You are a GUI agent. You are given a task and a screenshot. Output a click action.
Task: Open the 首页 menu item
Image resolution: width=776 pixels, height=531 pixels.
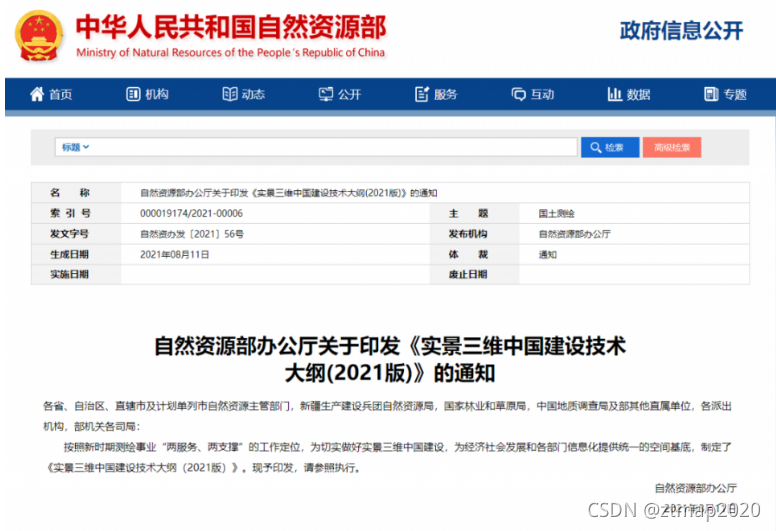pos(51,94)
